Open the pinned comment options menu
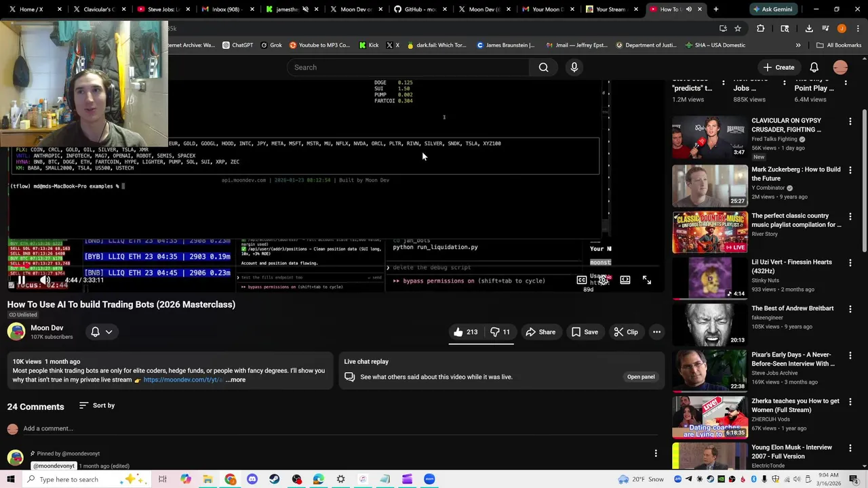Image resolution: width=868 pixels, height=488 pixels. pos(655,453)
